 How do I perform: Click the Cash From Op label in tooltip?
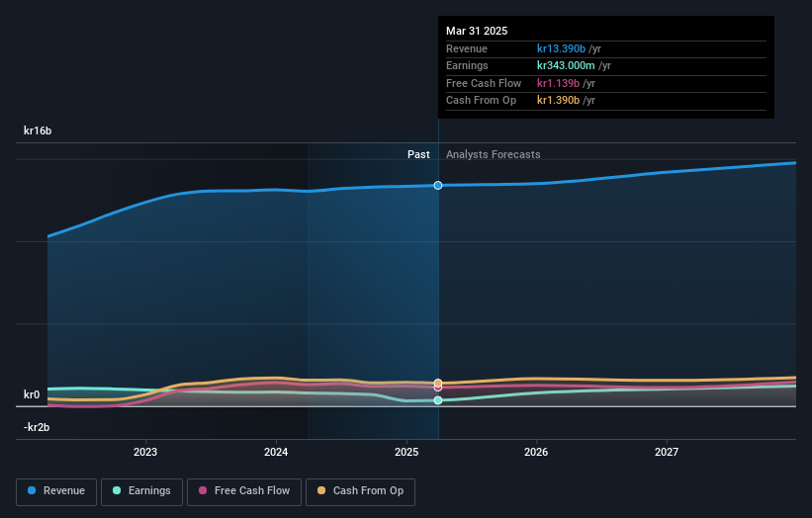(x=481, y=101)
